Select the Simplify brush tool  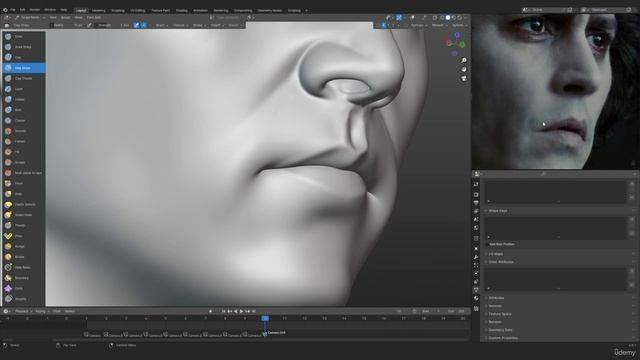coord(23,299)
